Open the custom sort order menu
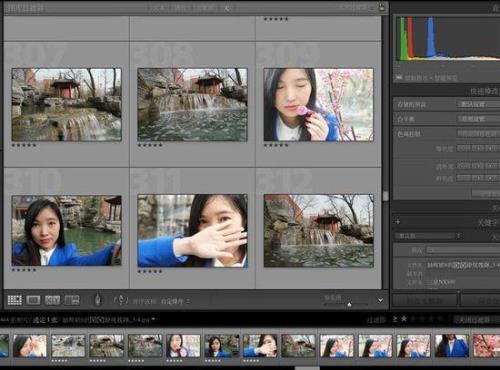The height and width of the screenshot is (370, 500). point(175,301)
